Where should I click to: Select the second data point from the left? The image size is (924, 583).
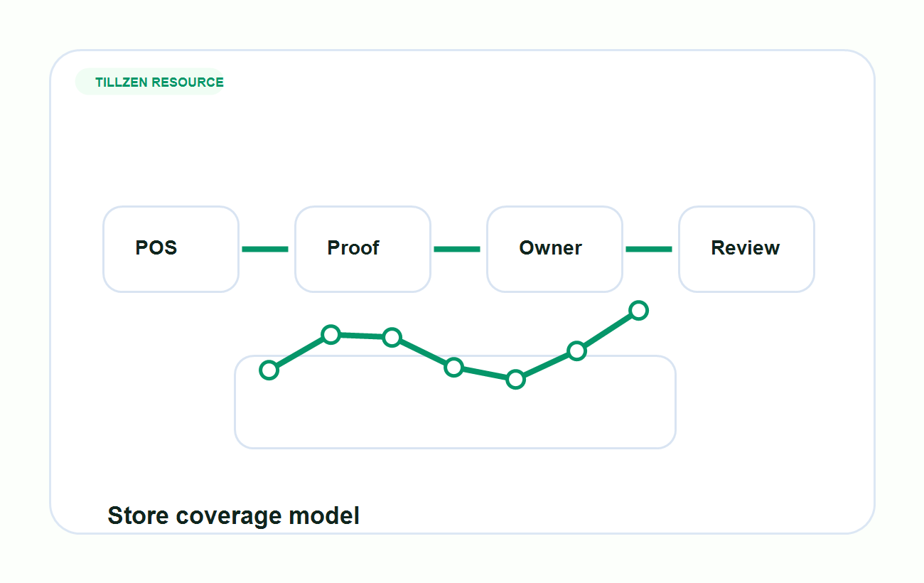click(331, 334)
